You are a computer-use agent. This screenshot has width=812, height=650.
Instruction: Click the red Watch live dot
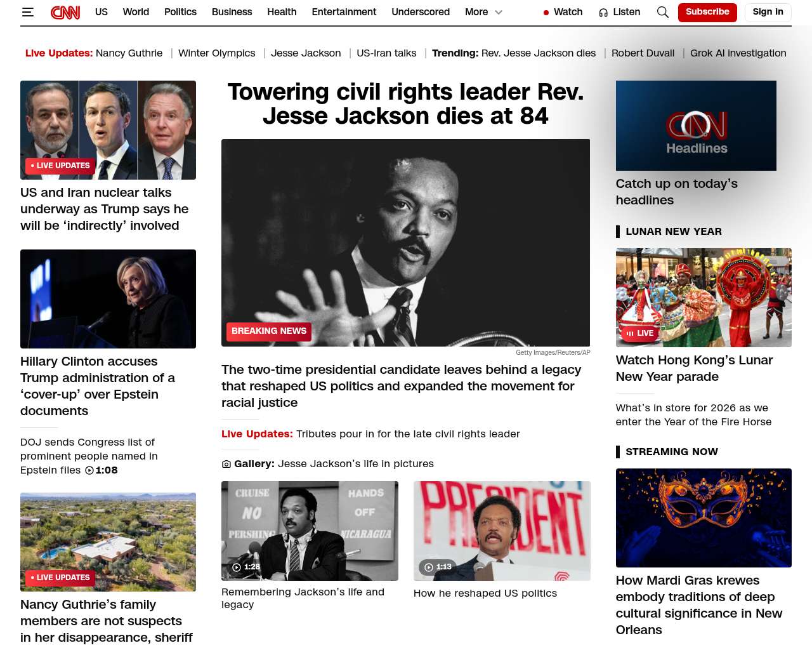coord(546,13)
